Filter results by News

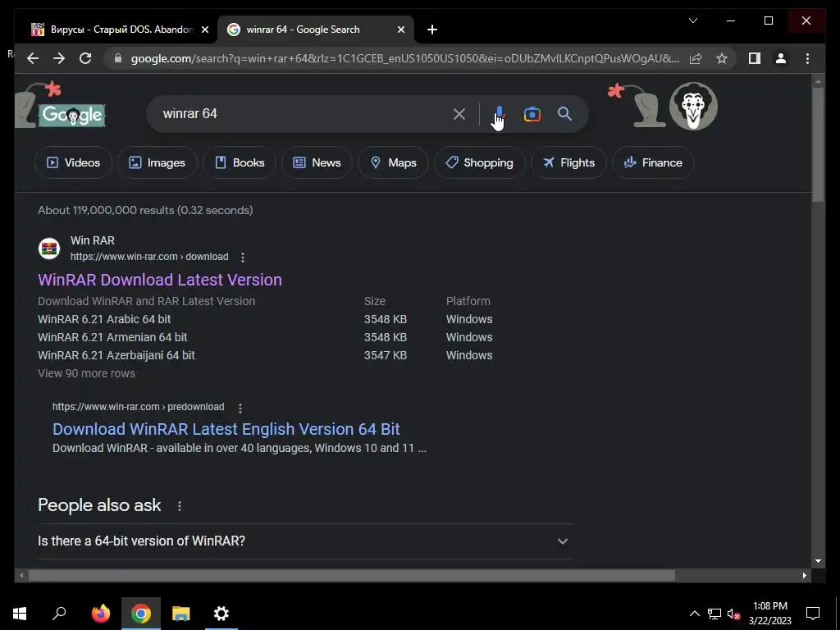click(x=317, y=162)
